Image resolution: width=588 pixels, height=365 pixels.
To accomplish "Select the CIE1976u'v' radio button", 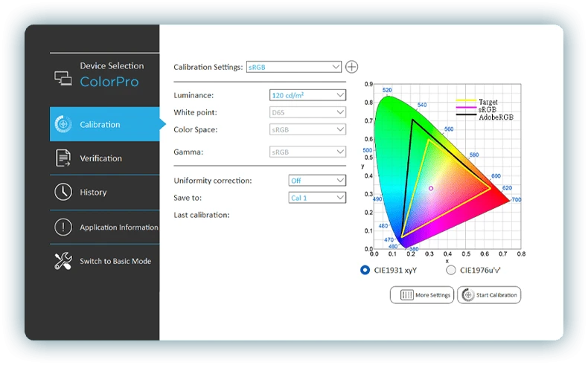I will 451,270.
